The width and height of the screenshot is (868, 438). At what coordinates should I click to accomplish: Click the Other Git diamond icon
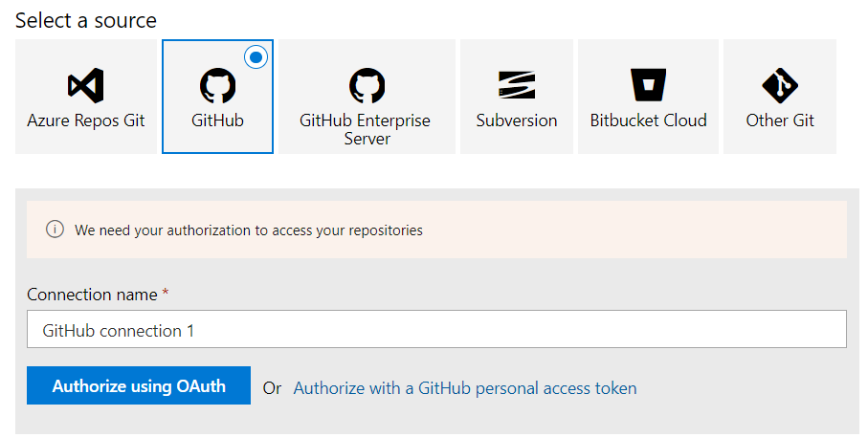click(780, 85)
